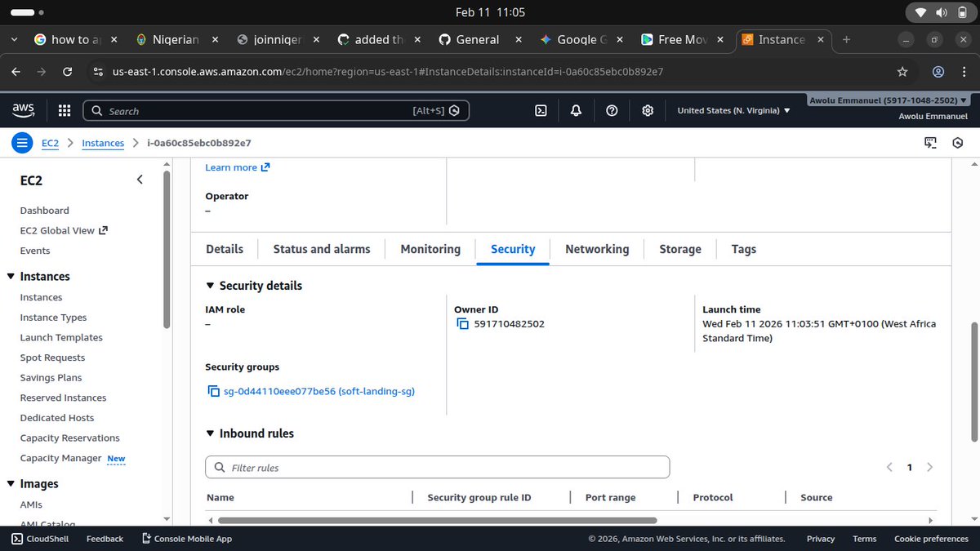Open the United States (N. Virginia) region dropdown
This screenshot has width=980, height=551.
pyautogui.click(x=733, y=111)
